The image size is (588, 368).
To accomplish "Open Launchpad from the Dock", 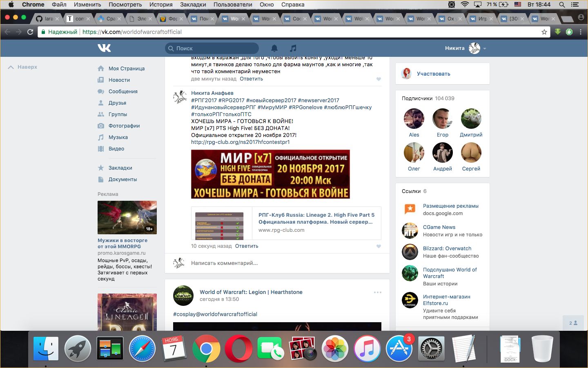I will click(x=78, y=348).
